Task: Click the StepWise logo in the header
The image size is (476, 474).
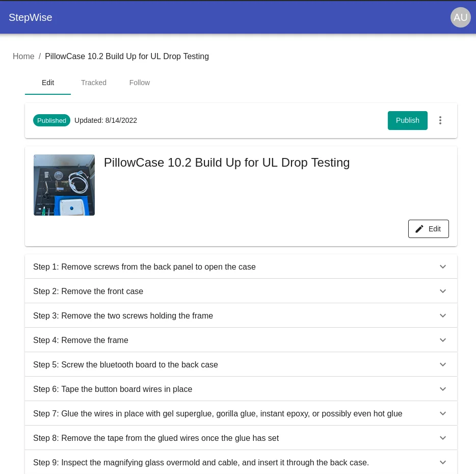Action: (x=31, y=17)
